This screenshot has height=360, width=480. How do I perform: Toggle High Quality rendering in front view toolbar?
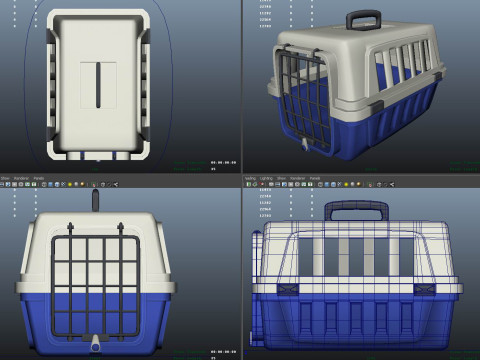click(x=82, y=184)
